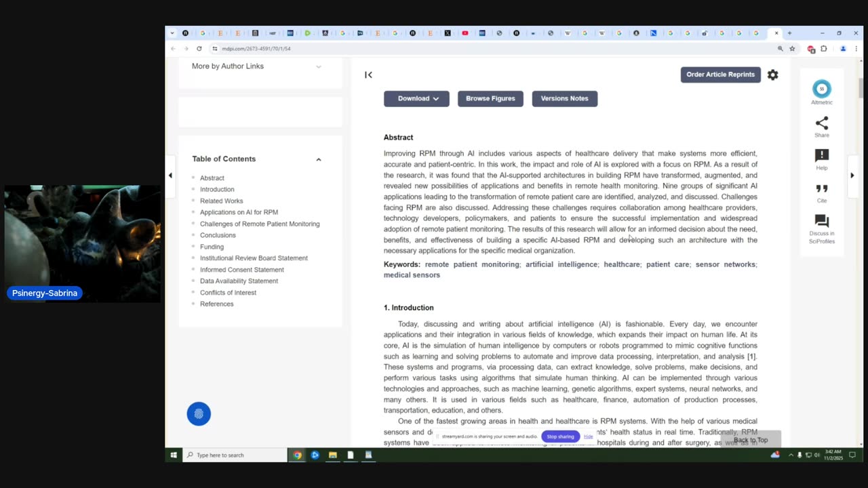Collapse the Table of Contents section
The image size is (868, 488).
coord(318,159)
